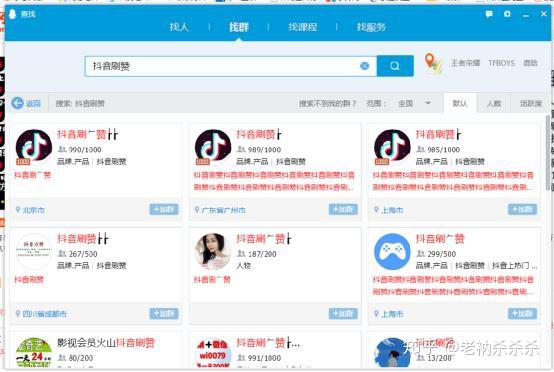Join the 广东省广州市 group with 加群 button
554x372 pixels.
tap(343, 209)
